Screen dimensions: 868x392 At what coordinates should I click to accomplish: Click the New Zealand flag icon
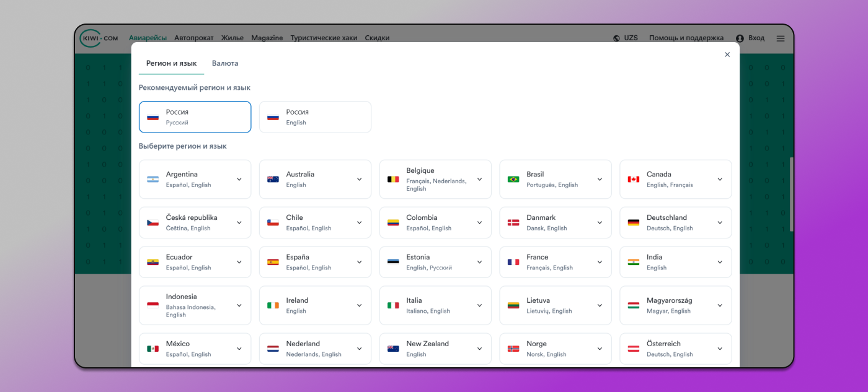click(x=393, y=349)
